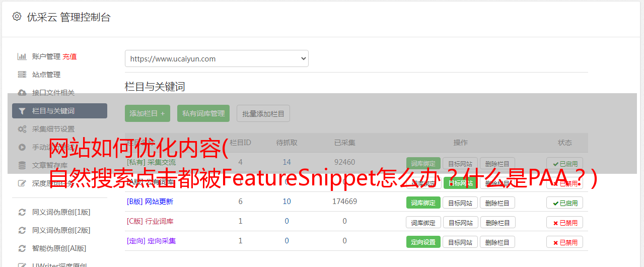Click 私有词库管理 button
This screenshot has height=267, width=644.
[203, 113]
